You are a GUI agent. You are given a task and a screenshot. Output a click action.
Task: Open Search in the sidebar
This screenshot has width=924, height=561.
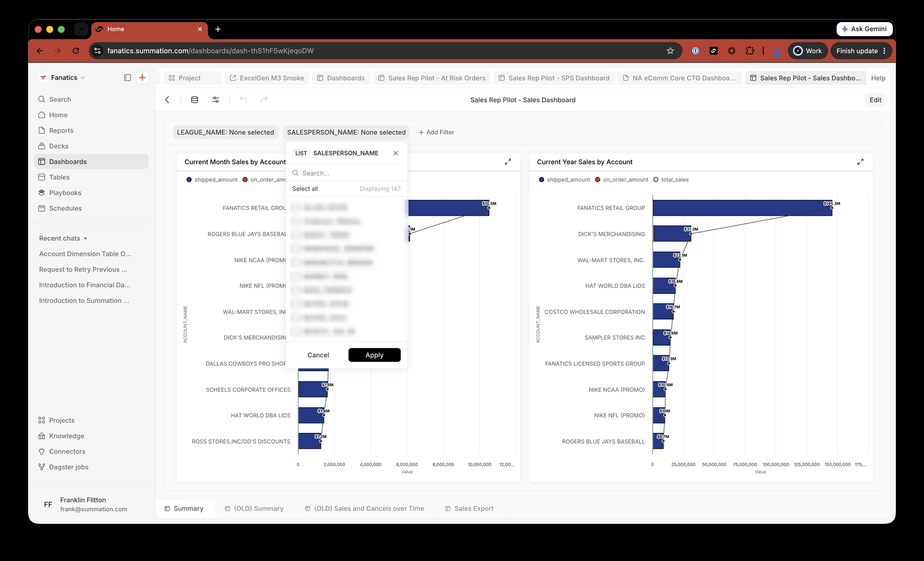tap(91, 99)
